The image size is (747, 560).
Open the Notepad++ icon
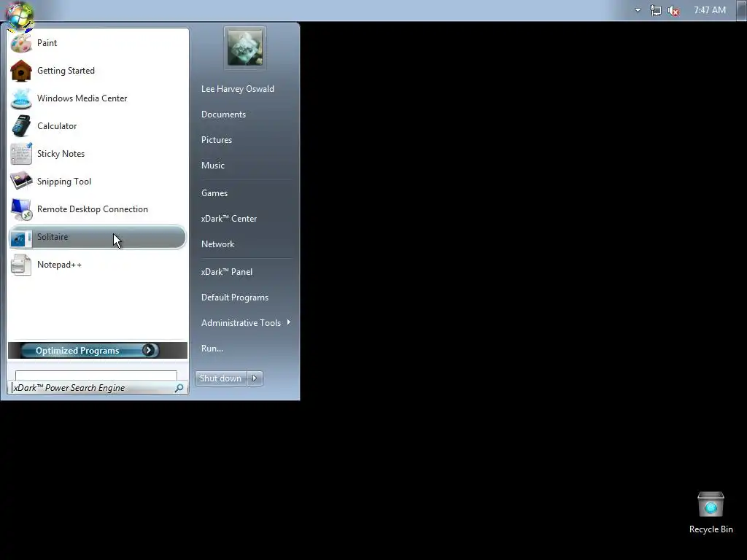(x=21, y=265)
